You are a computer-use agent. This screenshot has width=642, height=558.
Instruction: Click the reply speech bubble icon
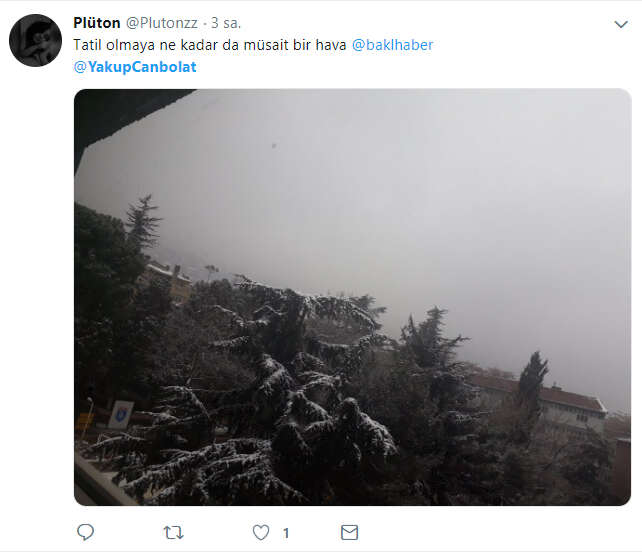coord(86,533)
